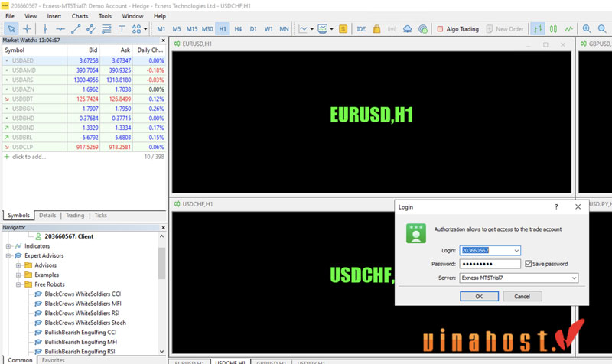
Task: Open the Charts menu
Action: [x=79, y=15]
